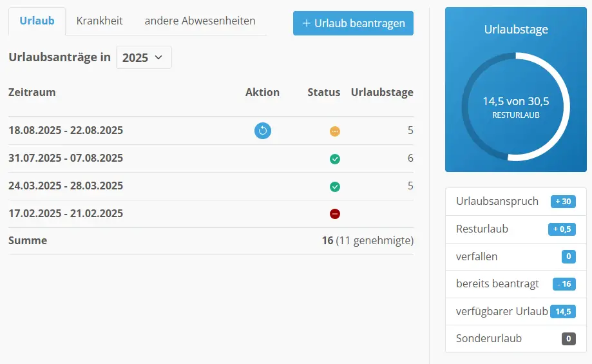The image size is (592, 364).
Task: Click the bereits beantragt -16 badge
Action: coord(564,284)
